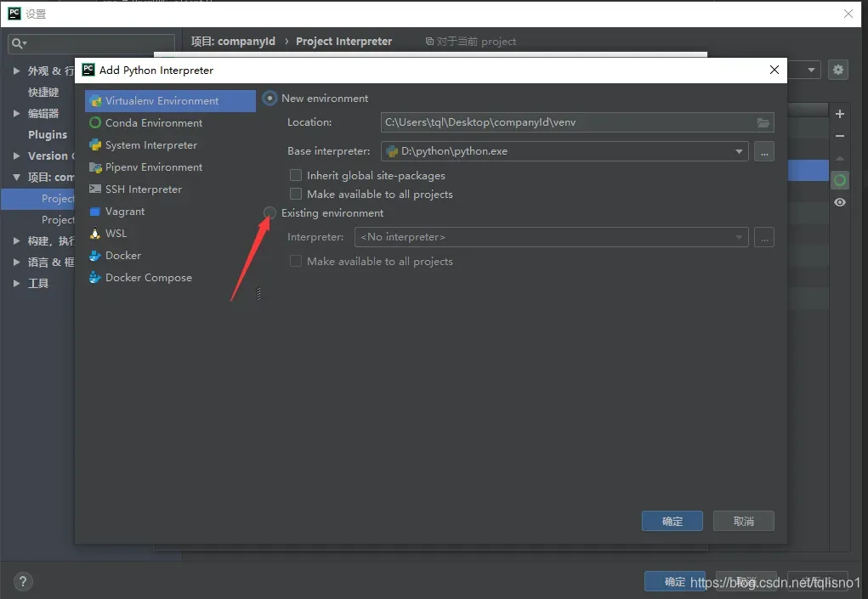Expand 外观 & 行 settings category
868x599 pixels.
[17, 71]
